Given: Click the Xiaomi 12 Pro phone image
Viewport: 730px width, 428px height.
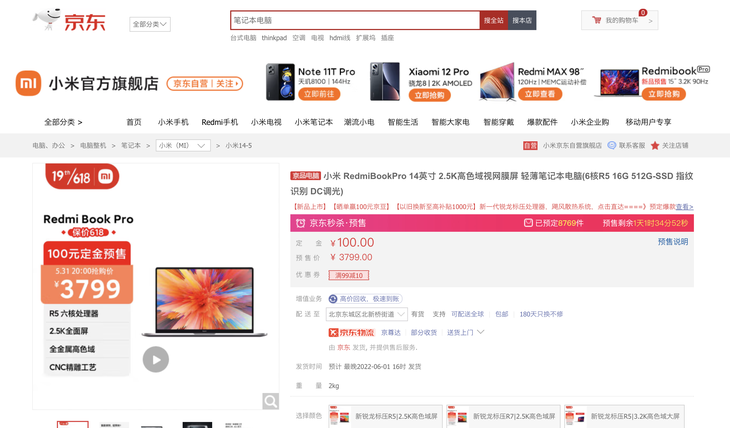Looking at the screenshot, I should point(385,82).
